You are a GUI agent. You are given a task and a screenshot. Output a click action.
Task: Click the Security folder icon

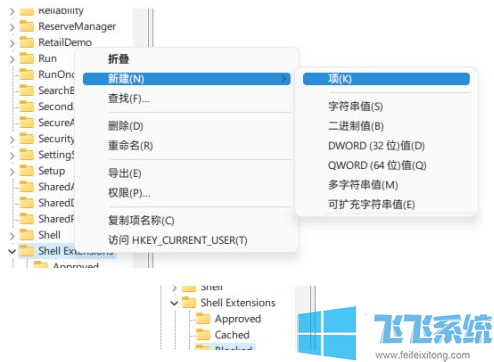[x=27, y=138]
